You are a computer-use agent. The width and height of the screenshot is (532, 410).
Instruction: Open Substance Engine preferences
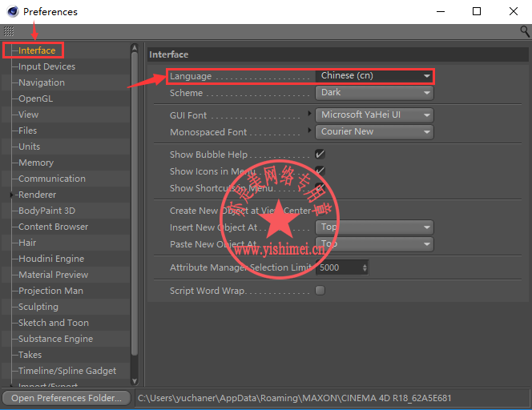[x=55, y=339]
